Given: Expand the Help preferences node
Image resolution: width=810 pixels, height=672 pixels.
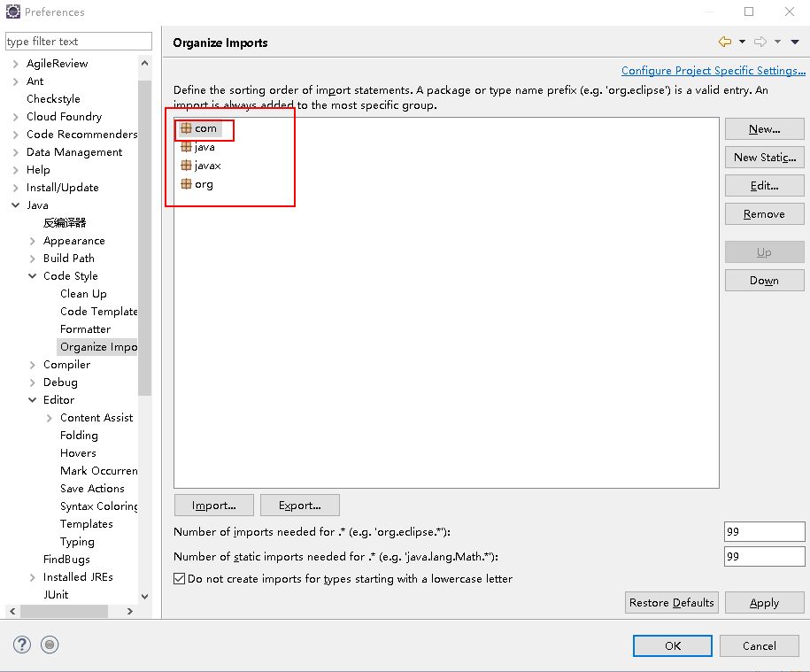Looking at the screenshot, I should pos(16,170).
